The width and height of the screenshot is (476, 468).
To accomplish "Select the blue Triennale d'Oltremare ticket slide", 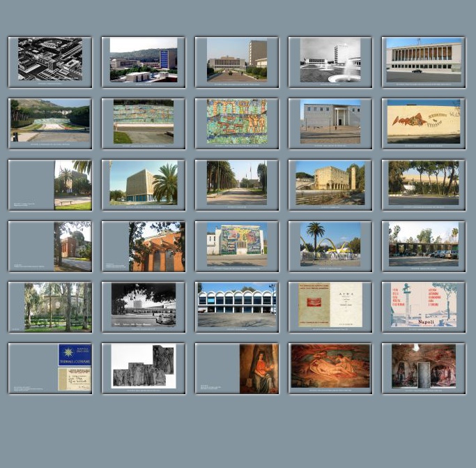I will (x=50, y=368).
